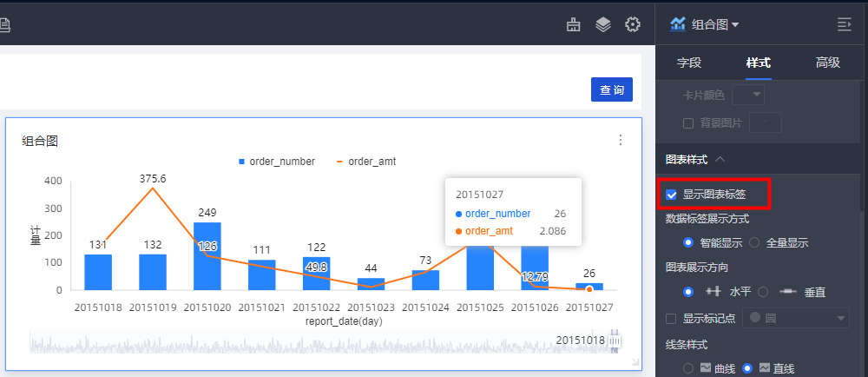Switch to the 高级 tab
Image resolution: width=868 pixels, height=377 pixels.
coord(827,63)
